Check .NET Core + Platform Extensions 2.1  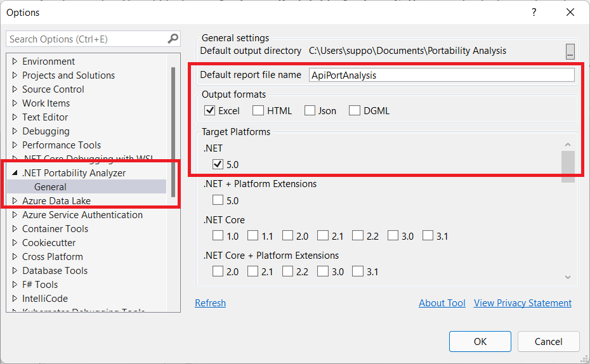click(x=253, y=271)
